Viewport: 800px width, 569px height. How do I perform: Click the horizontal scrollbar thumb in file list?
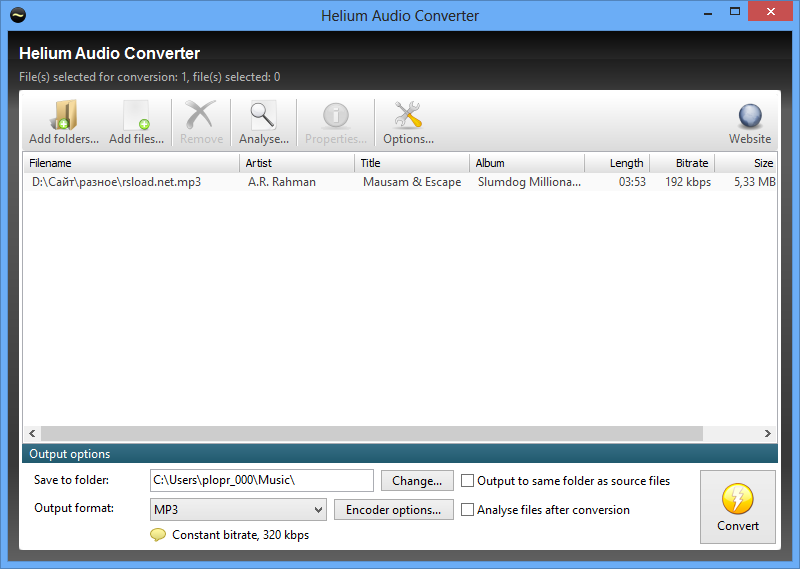(x=372, y=433)
